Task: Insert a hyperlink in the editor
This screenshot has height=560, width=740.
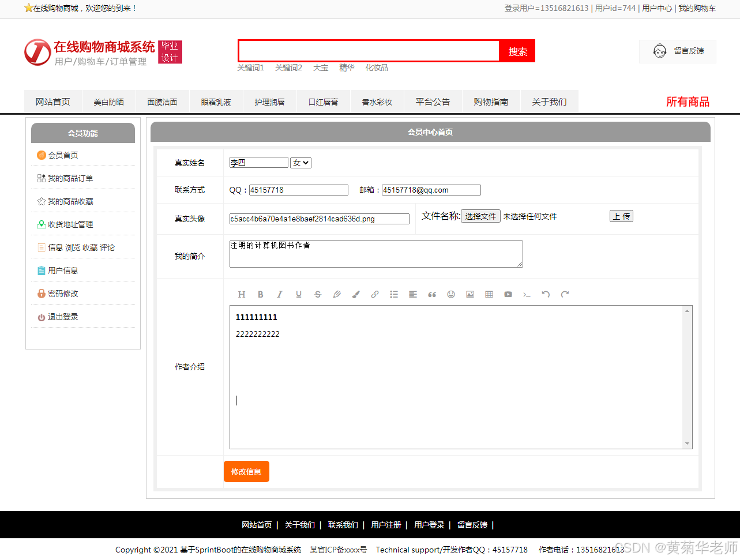Action: pos(374,294)
